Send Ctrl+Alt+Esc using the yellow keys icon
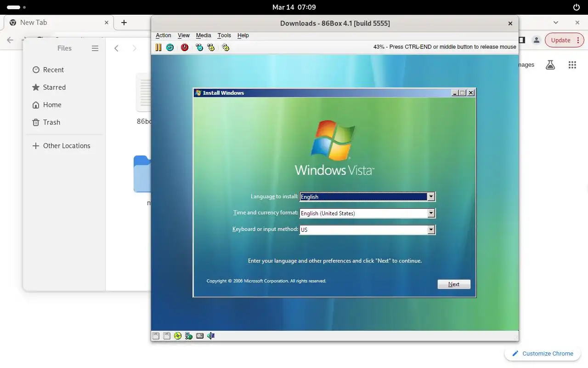Screen dimensions: 588x368 (x=211, y=47)
